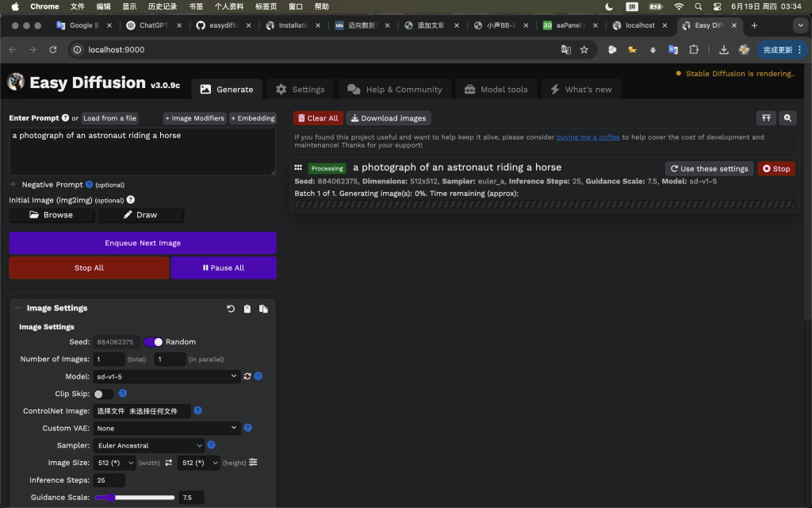Stop all rendering tasks
Viewport: 812px width, 508px height.
89,268
